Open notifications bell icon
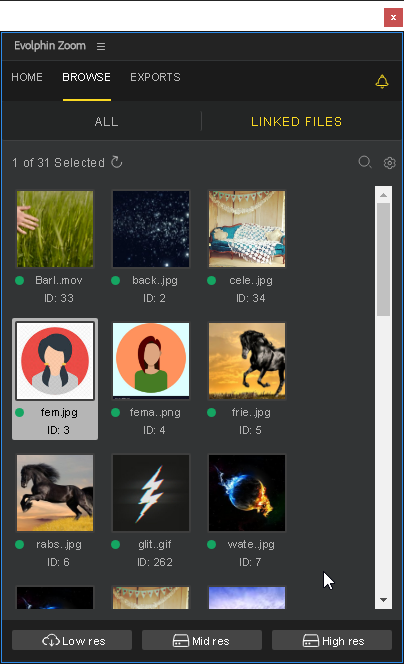The width and height of the screenshot is (404, 664). click(x=382, y=81)
